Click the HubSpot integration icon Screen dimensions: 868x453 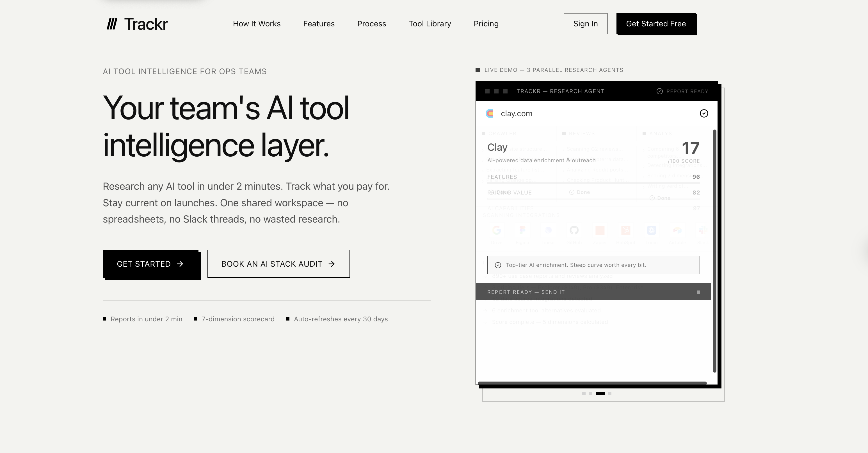pyautogui.click(x=626, y=230)
